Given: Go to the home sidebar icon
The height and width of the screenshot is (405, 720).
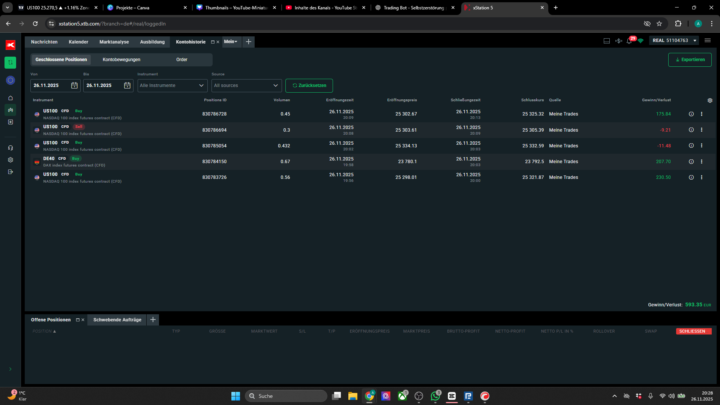Looking at the screenshot, I should (x=10, y=98).
